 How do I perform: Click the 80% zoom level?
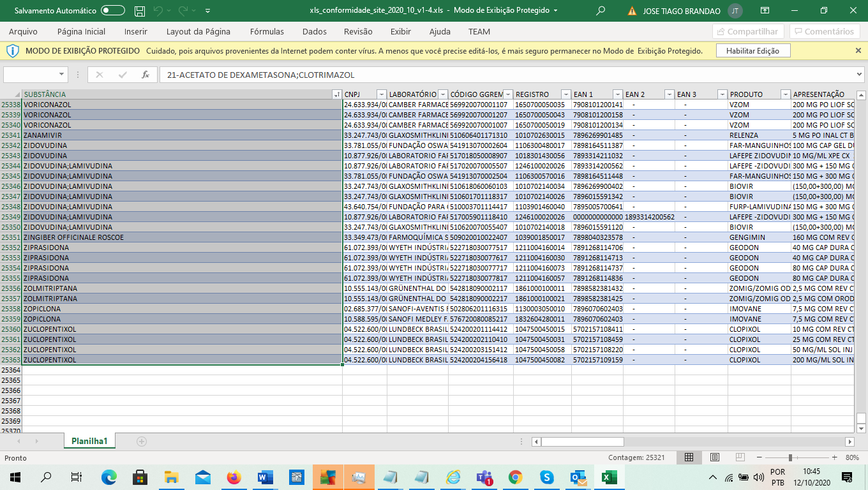click(x=852, y=457)
